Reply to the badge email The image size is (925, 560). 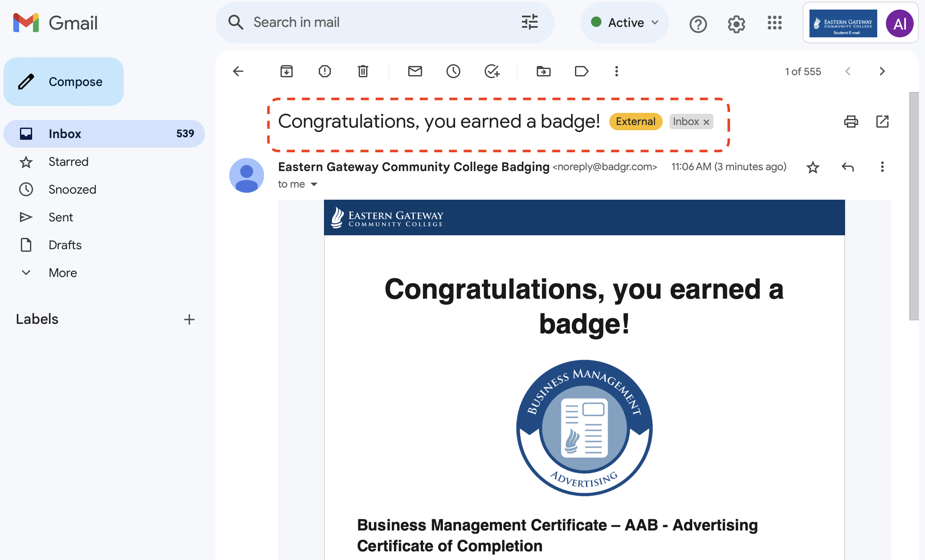click(x=847, y=167)
